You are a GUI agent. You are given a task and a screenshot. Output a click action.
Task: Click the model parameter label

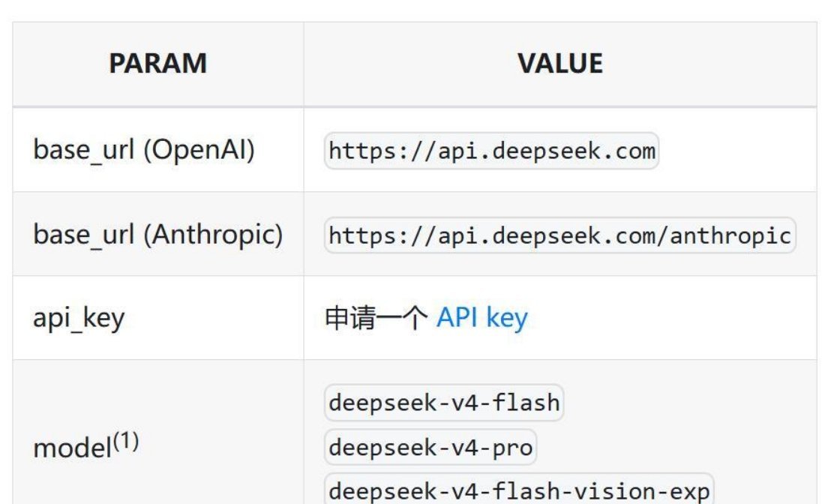(72, 448)
